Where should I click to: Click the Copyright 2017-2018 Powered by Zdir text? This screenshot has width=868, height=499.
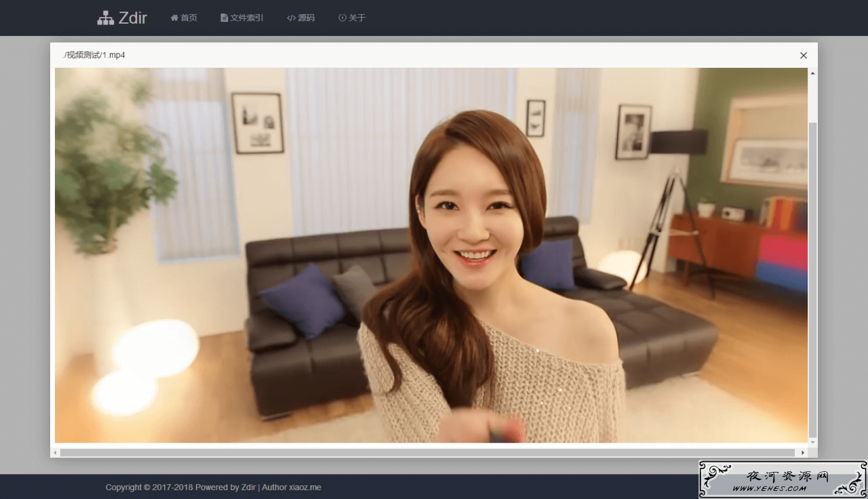[180, 487]
